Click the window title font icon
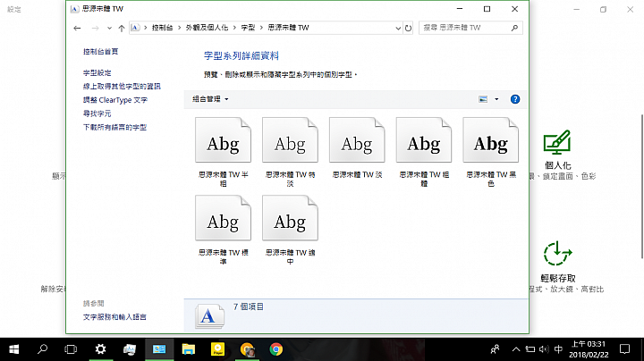The image size is (644, 361). (x=74, y=9)
